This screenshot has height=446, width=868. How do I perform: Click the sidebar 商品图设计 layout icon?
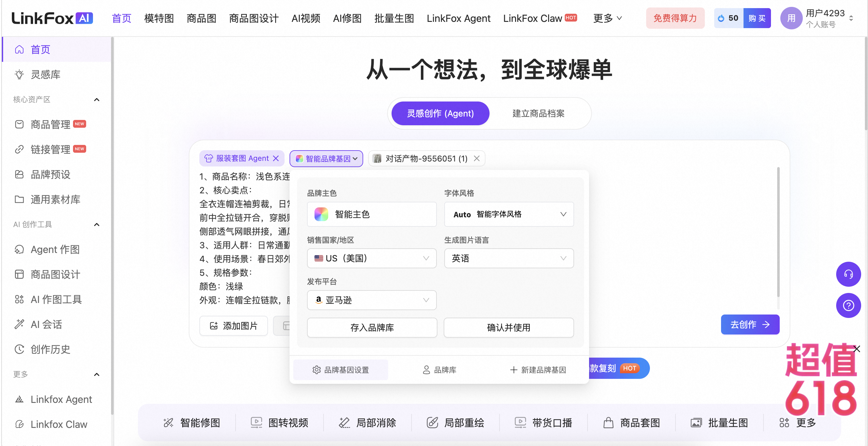[x=19, y=274]
